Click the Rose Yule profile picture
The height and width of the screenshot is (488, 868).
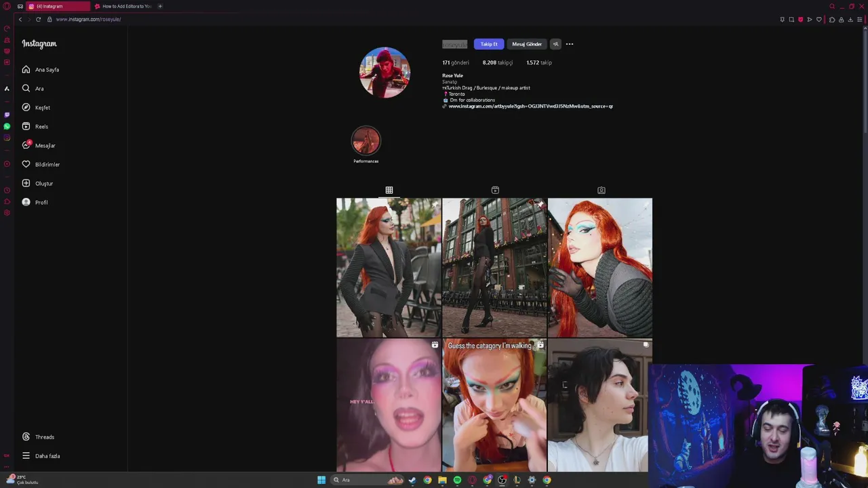[384, 73]
